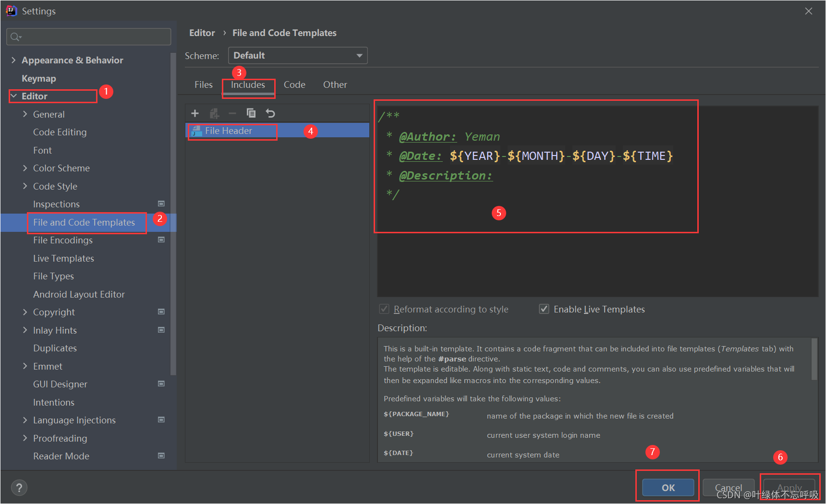Open Intentions settings
This screenshot has width=826, height=504.
coord(54,402)
